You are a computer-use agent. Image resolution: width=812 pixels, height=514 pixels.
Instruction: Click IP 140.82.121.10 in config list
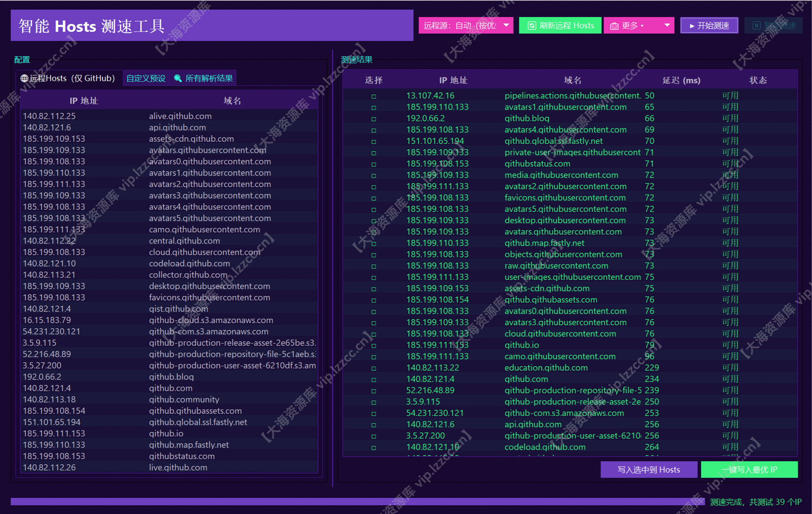49,263
